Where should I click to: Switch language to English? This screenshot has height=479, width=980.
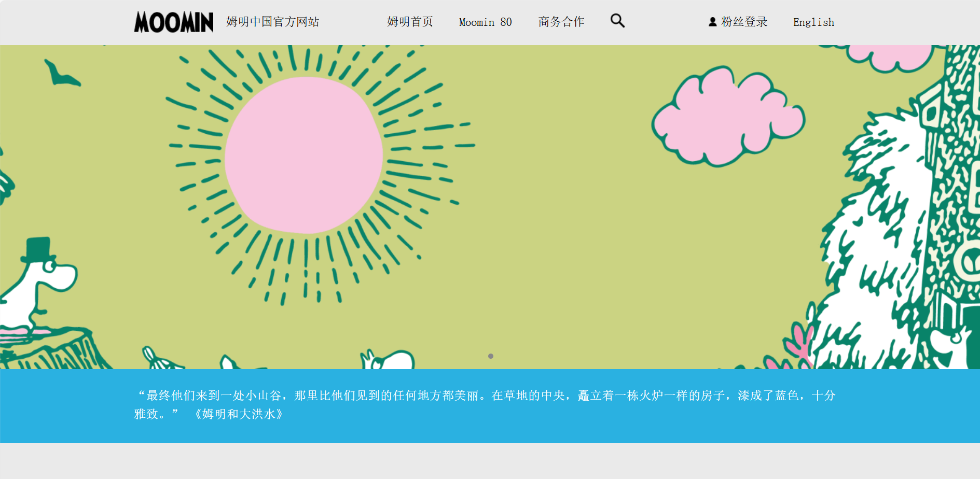coord(813,22)
